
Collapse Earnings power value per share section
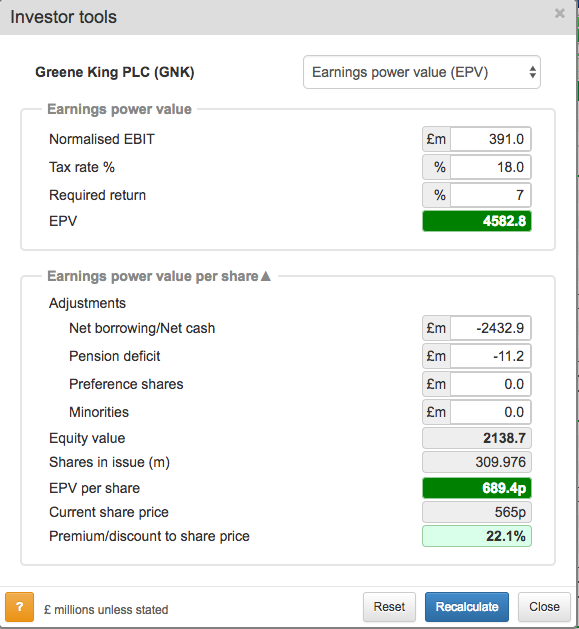pos(266,276)
